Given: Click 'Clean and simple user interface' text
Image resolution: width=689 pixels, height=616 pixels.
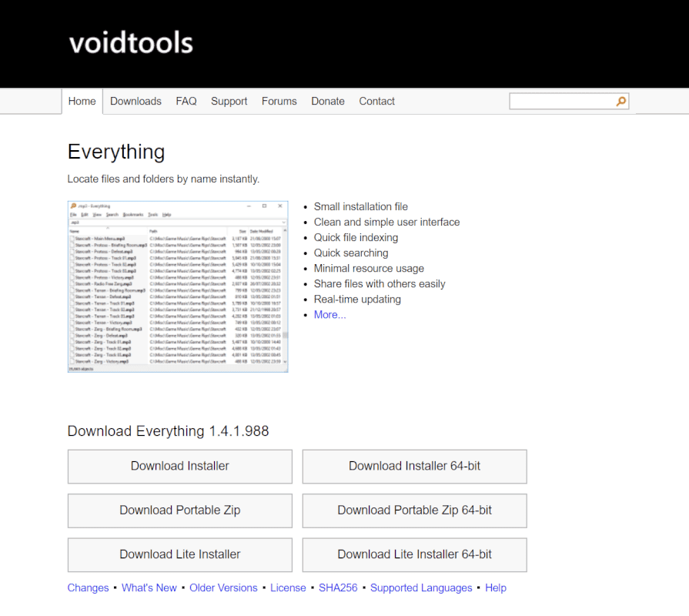Looking at the screenshot, I should coord(386,222).
